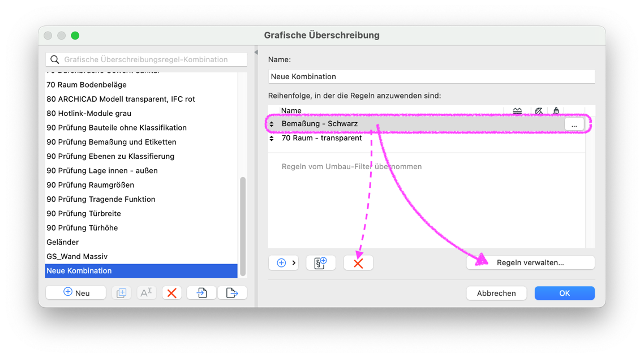Screen dimensions: 644x358
Task: Delete combination with red X below list
Action: coord(171,293)
